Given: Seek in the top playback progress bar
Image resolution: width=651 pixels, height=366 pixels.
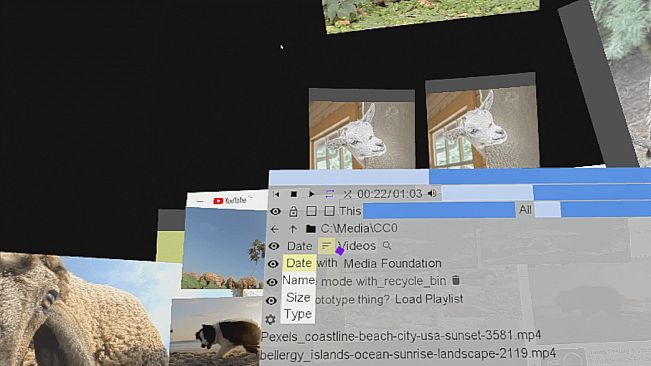Looking at the screenshot, I should [x=460, y=176].
